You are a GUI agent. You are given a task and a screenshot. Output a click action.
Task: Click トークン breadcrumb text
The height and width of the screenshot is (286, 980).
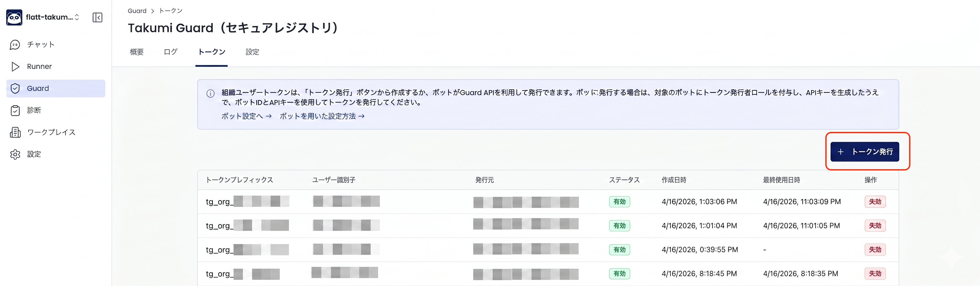click(x=171, y=11)
